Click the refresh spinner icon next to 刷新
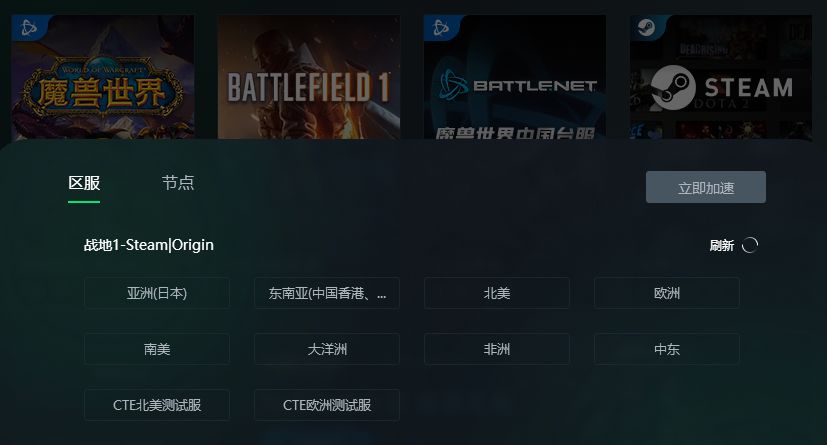The height and width of the screenshot is (445, 827). (x=749, y=245)
